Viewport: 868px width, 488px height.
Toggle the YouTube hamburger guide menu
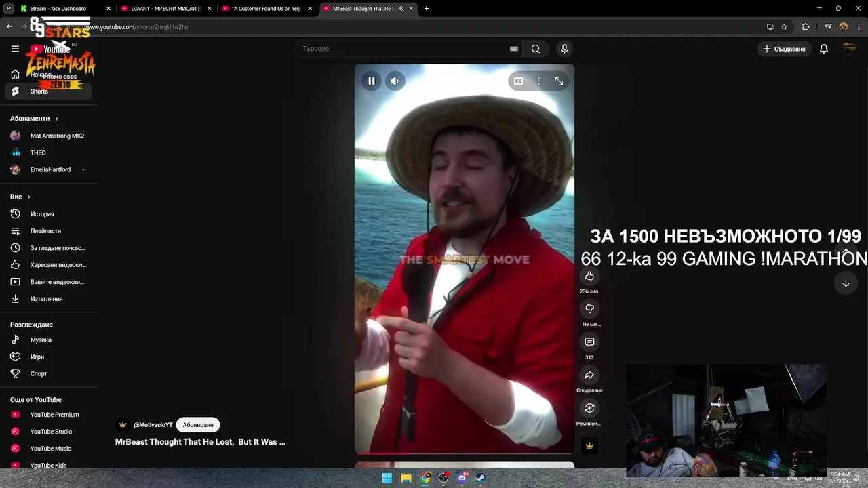tap(15, 49)
